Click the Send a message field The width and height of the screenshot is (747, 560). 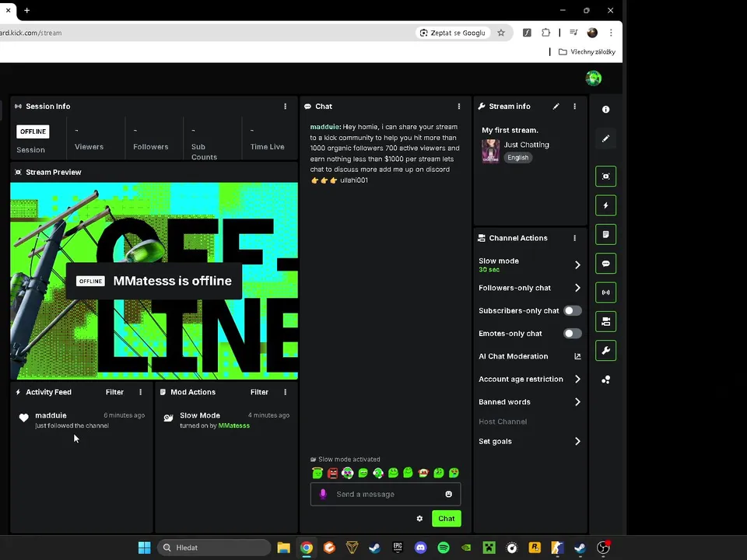click(385, 494)
